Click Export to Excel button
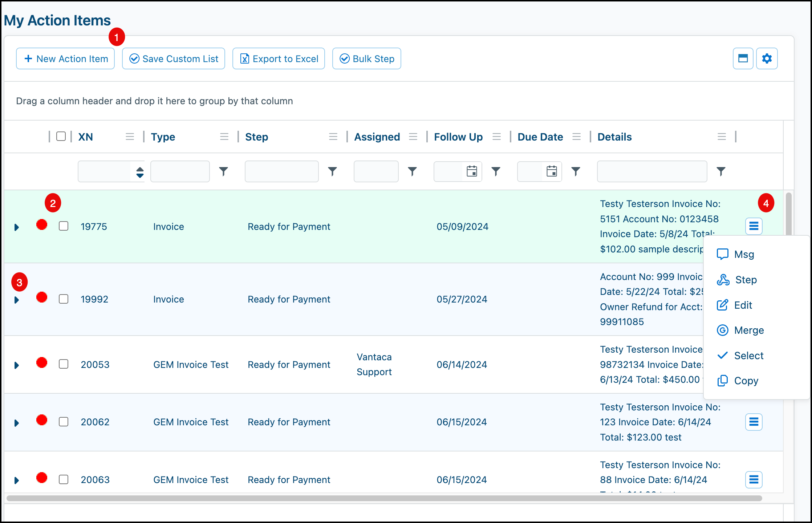The height and width of the screenshot is (523, 812). (279, 58)
